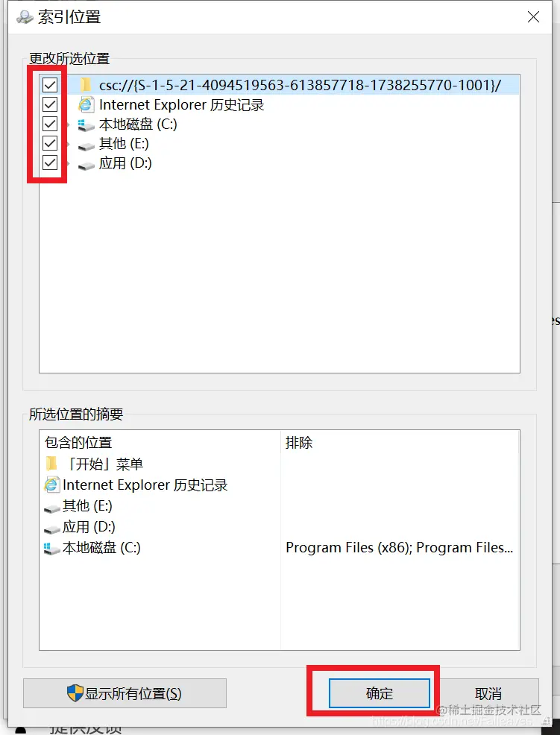Toggle the Internet Explorer 历史记录 checkbox

50,104
